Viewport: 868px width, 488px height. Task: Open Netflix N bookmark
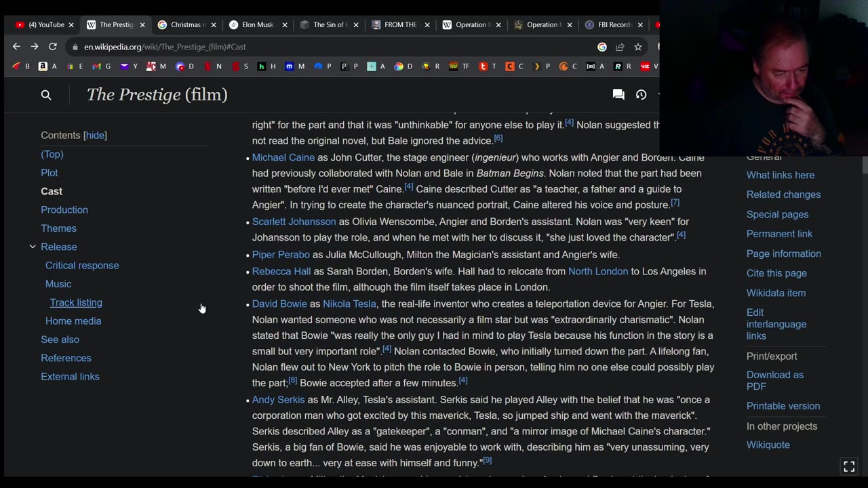(x=213, y=66)
